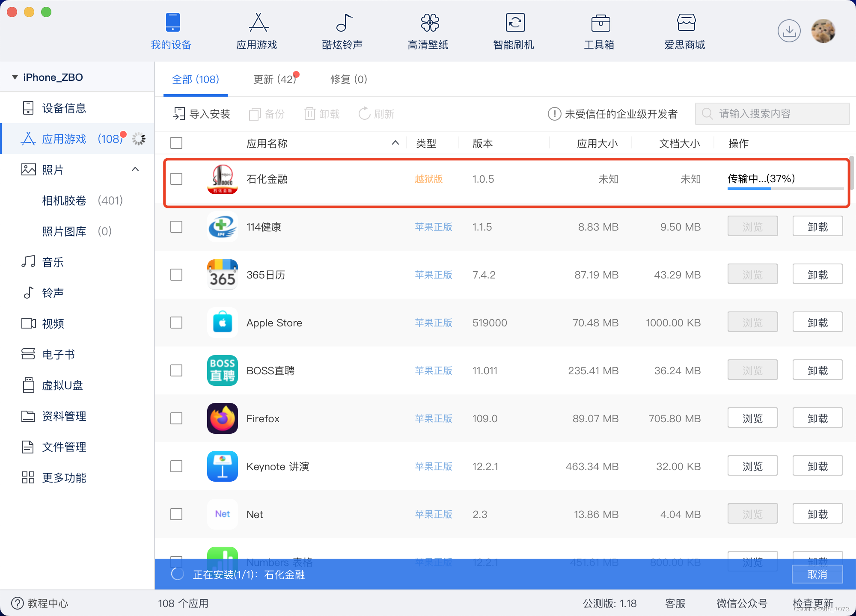The image size is (856, 616).
Task: Open 资料管理 in the sidebar
Action: (x=77, y=416)
